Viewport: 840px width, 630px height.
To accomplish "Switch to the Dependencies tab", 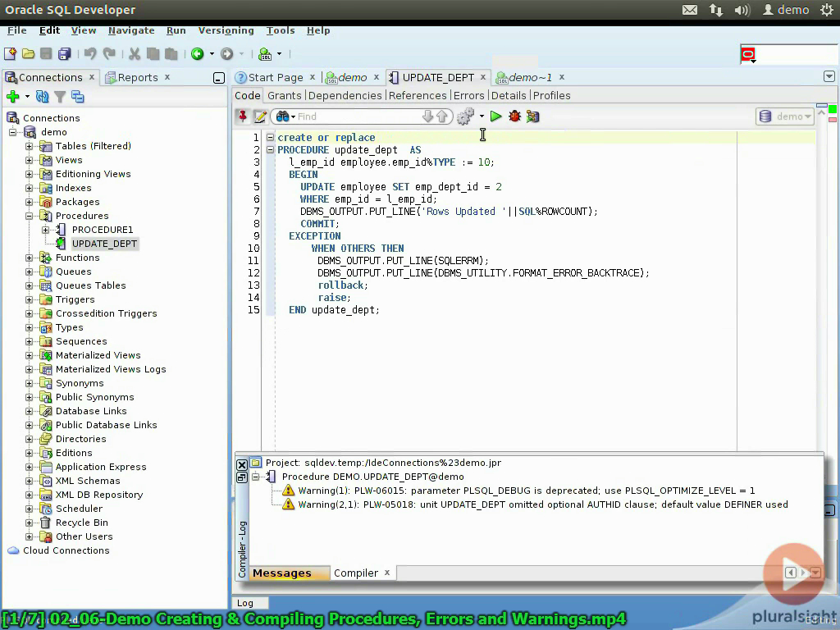I will tap(345, 95).
